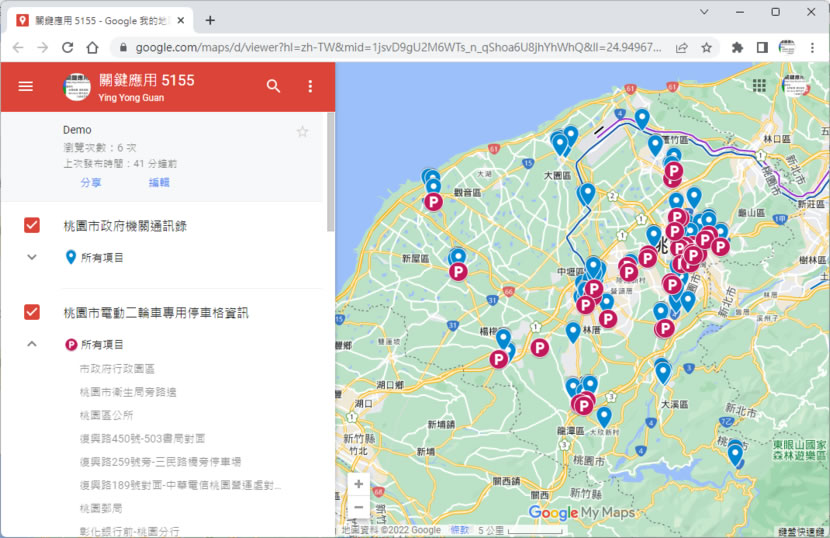
Task: Star this map with the star icon
Action: click(303, 131)
